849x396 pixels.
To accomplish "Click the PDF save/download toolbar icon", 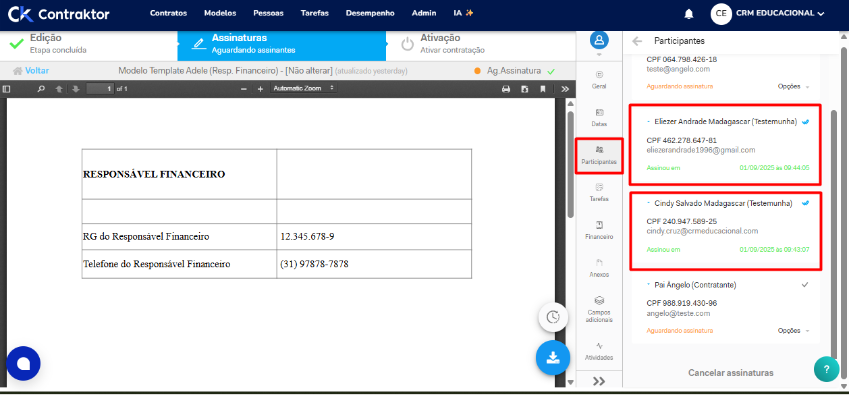I will click(x=524, y=89).
